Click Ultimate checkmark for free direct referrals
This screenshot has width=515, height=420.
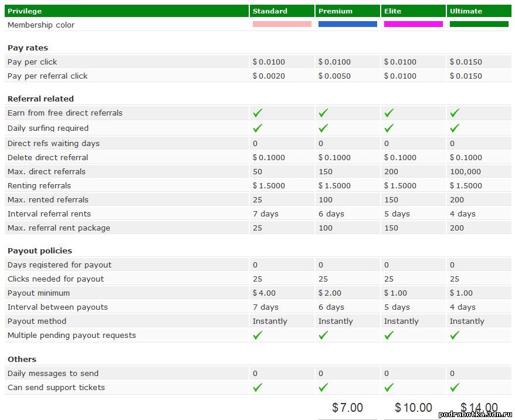pos(455,113)
